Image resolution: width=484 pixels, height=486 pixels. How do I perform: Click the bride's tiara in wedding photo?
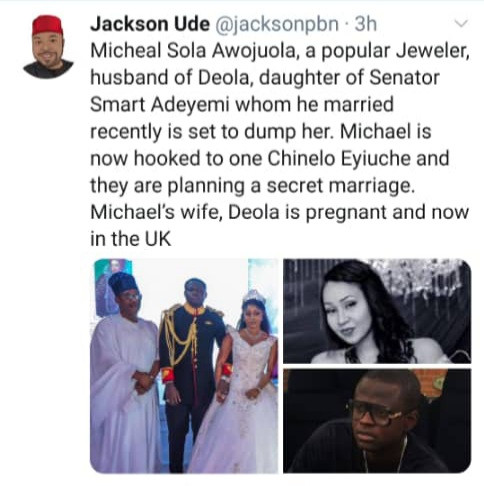(x=253, y=295)
